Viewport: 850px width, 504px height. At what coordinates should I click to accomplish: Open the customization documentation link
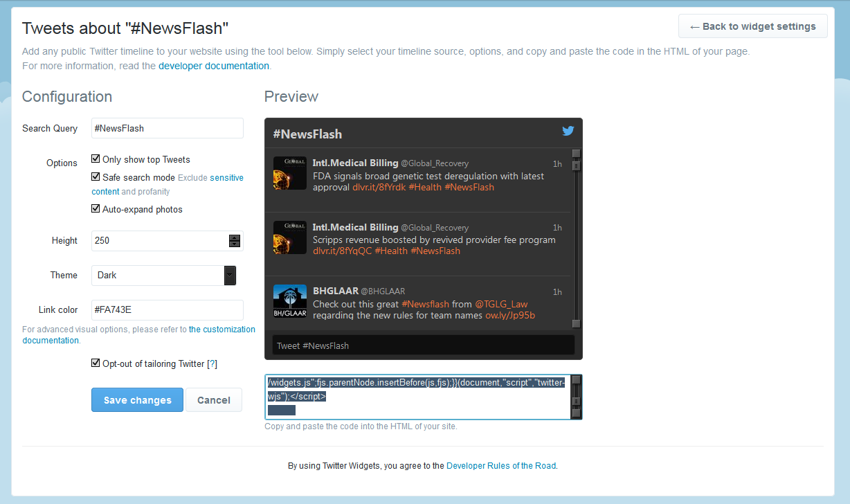pos(138,334)
